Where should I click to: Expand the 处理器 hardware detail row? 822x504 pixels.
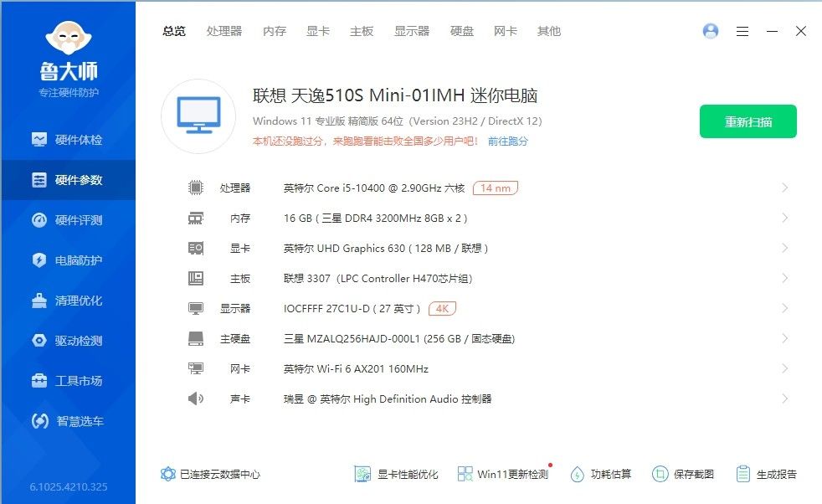pos(785,188)
